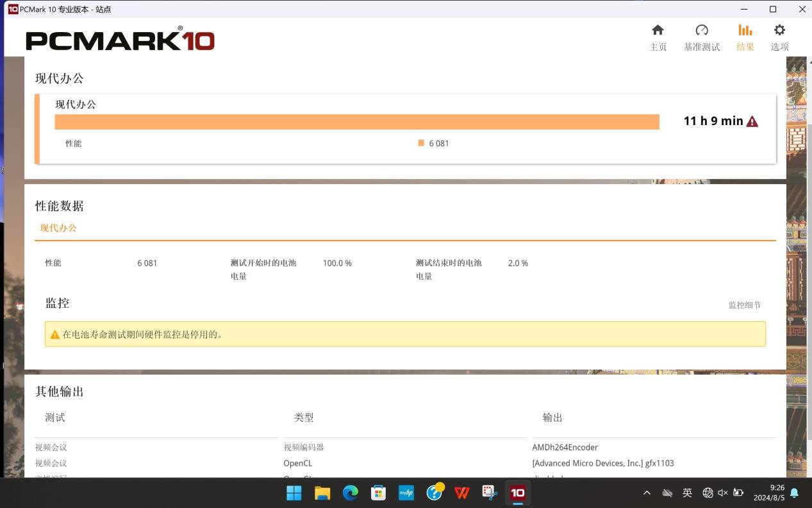Click the home icon above 主页
The image size is (812, 508).
click(658, 30)
